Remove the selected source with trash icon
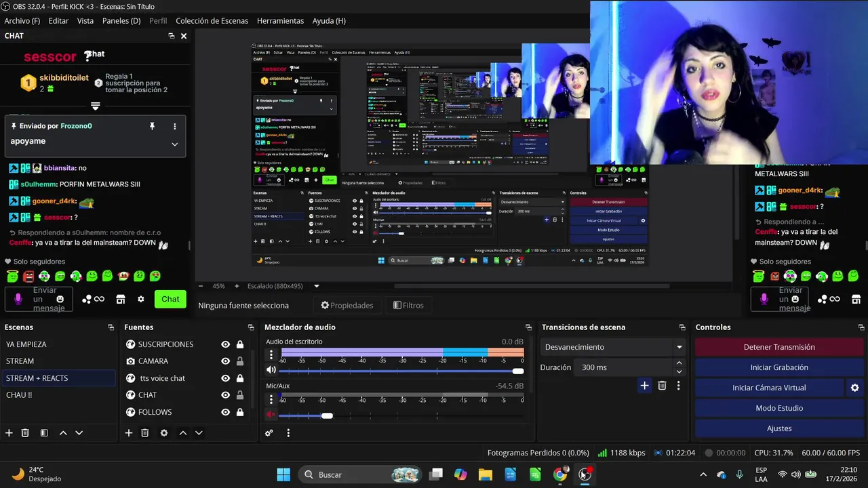This screenshot has height=488, width=868. pos(145,433)
